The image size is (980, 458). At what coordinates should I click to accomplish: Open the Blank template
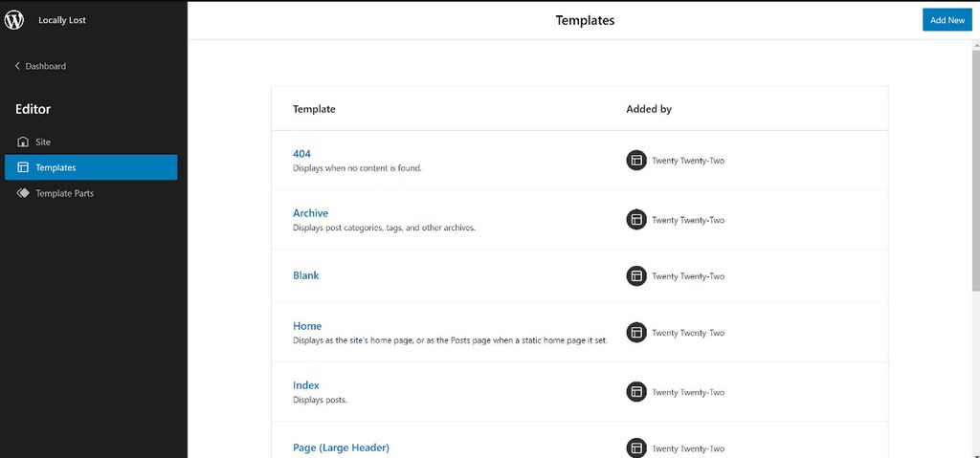click(x=305, y=275)
